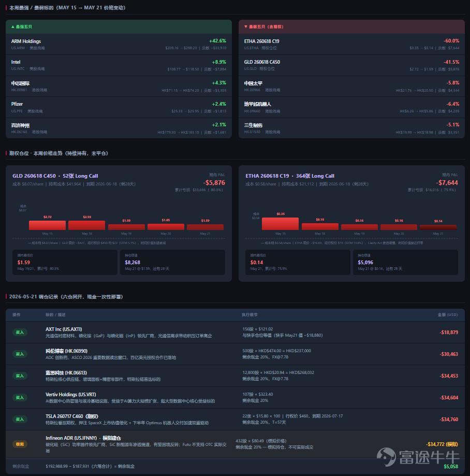Click the -$34,604 amount

pos(449,398)
